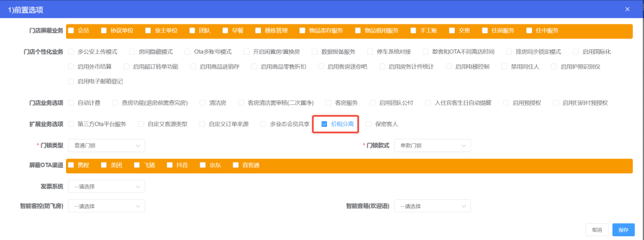Check the 房间隐藏模式 option
Screen dimensions: 644x240
point(132,52)
